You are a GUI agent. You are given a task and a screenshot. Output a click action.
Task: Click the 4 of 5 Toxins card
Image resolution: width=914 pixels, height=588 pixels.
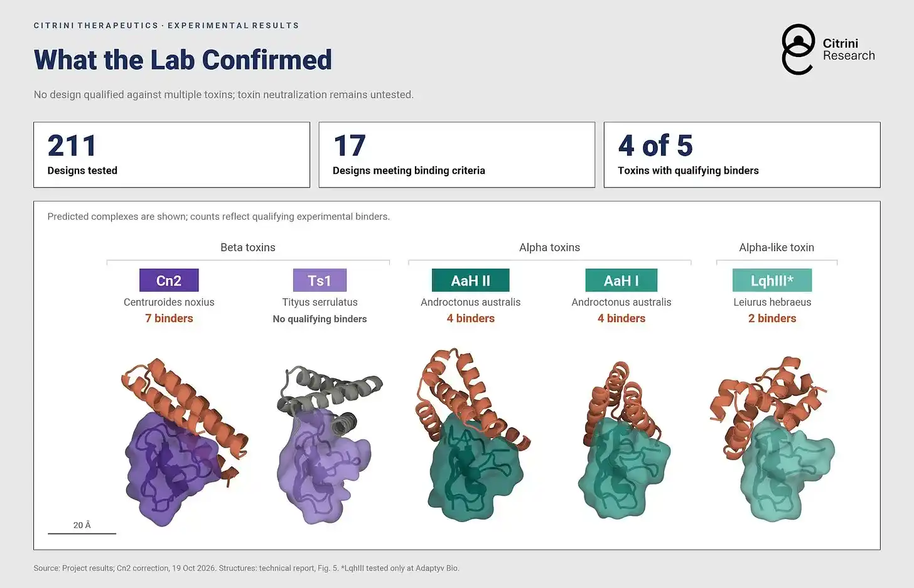click(x=742, y=155)
